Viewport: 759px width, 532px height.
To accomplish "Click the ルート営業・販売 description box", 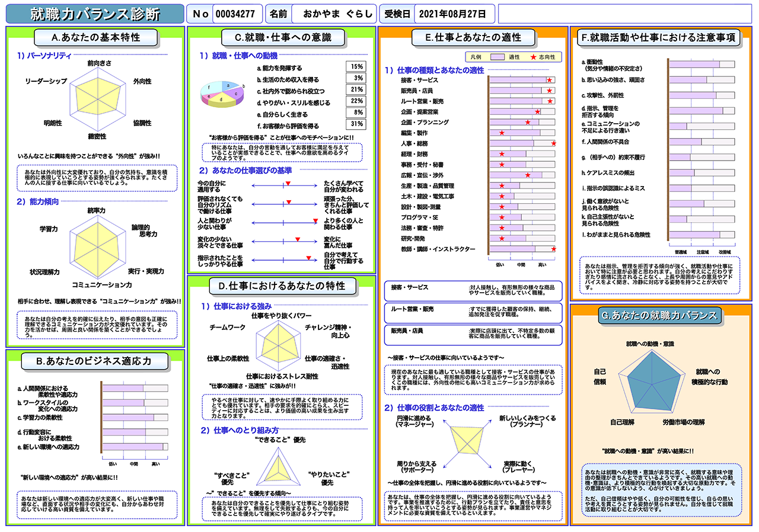I will tap(473, 313).
